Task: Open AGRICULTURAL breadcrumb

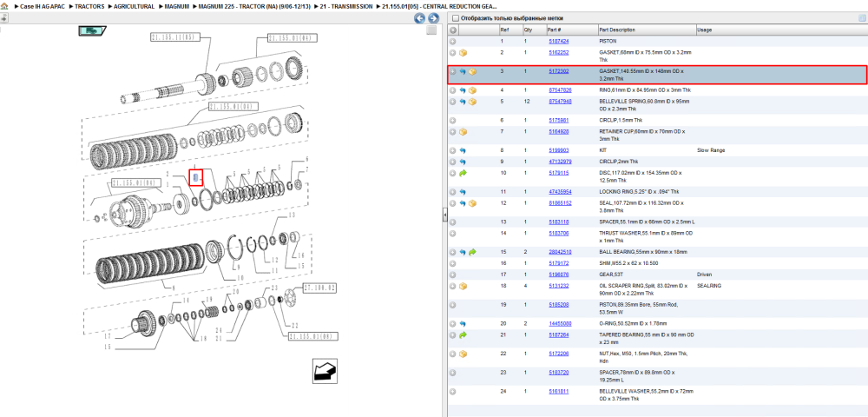Action: (134, 5)
